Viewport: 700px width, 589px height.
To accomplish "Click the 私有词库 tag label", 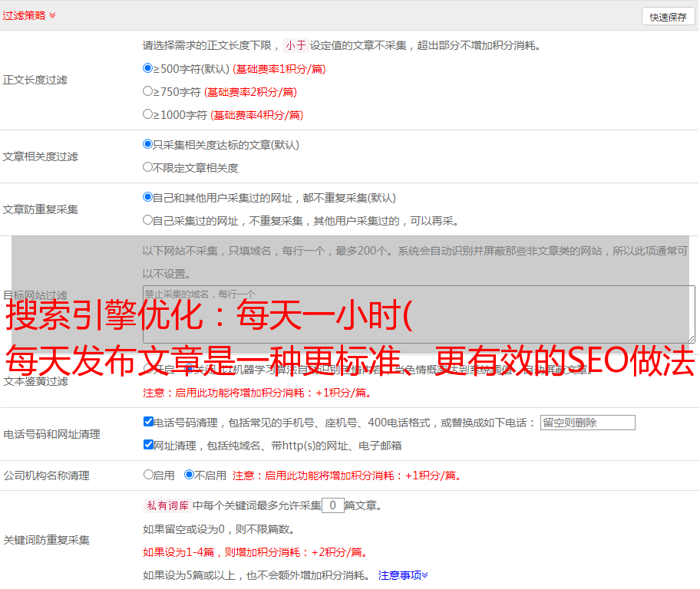I will (x=168, y=505).
